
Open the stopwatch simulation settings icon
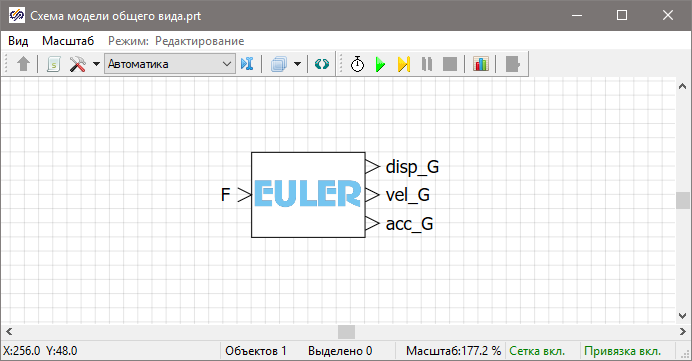coord(357,64)
